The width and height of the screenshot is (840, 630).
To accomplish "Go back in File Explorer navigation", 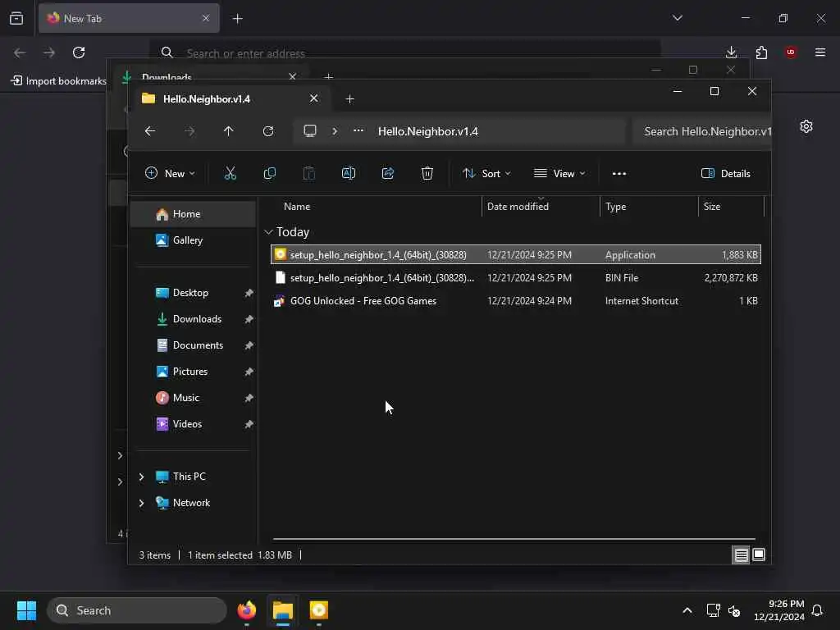I will click(x=150, y=131).
